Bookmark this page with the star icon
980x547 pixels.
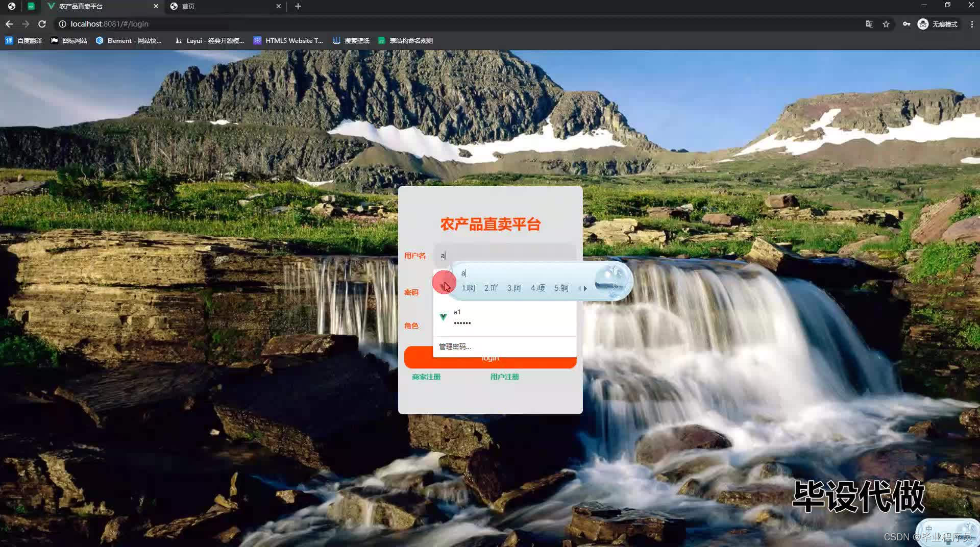click(886, 24)
